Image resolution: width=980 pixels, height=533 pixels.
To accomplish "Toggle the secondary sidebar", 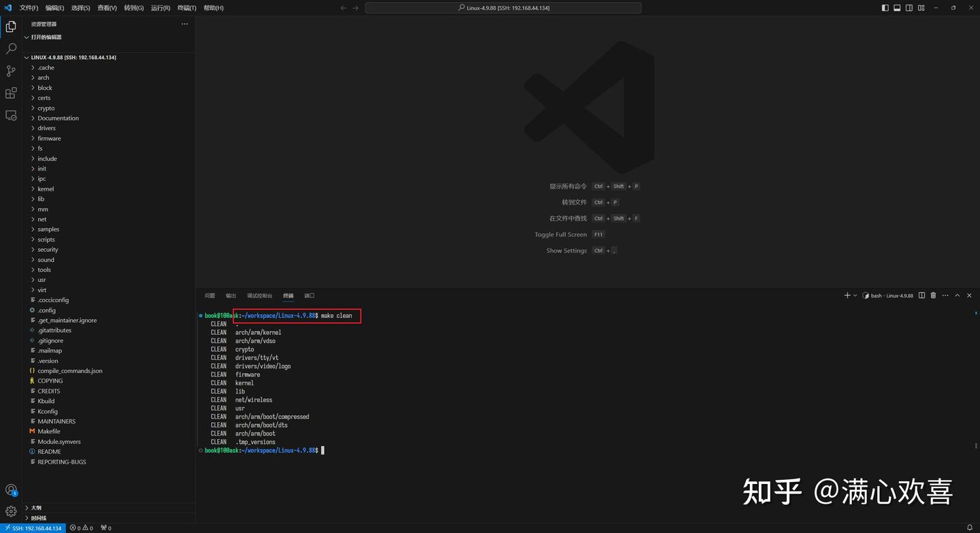I will point(909,7).
